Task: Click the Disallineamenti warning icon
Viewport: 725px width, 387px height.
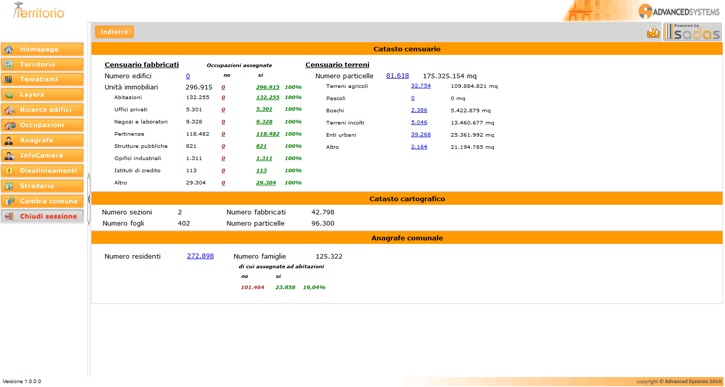Action: pyautogui.click(x=8, y=171)
